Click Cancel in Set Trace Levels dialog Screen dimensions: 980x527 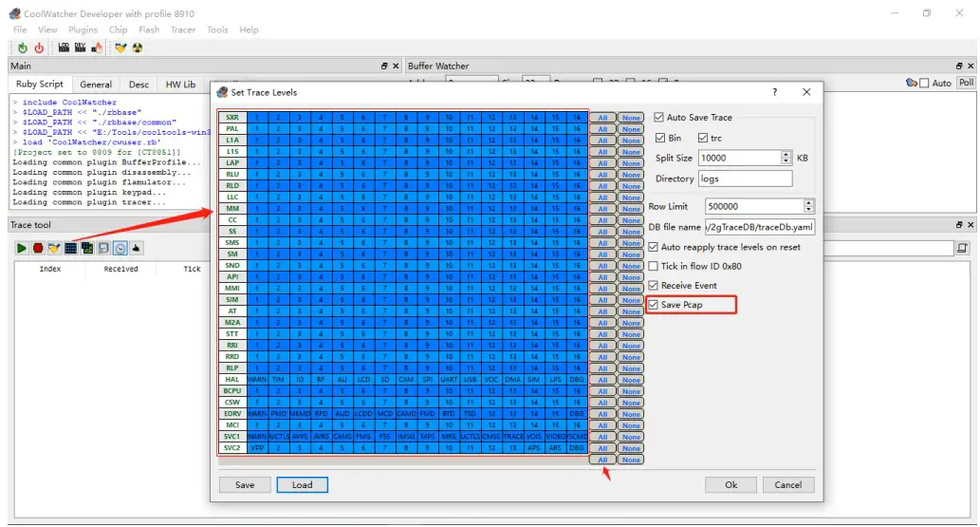pos(788,485)
